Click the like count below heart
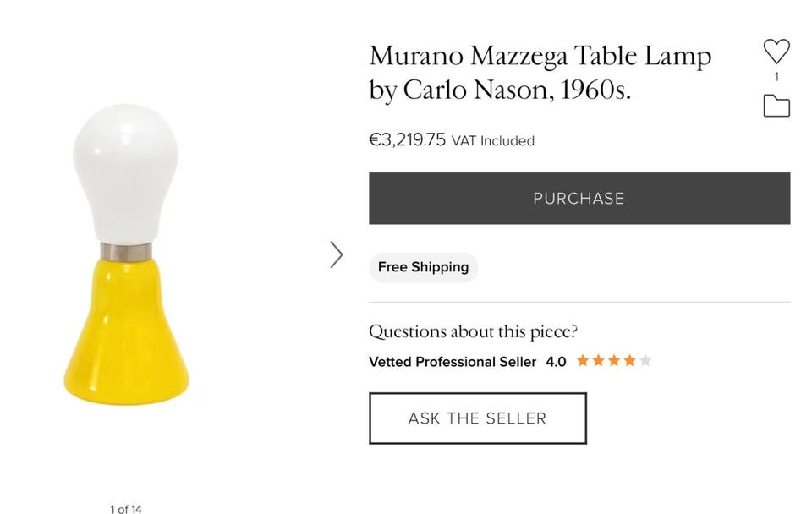The width and height of the screenshot is (812, 514). (776, 77)
